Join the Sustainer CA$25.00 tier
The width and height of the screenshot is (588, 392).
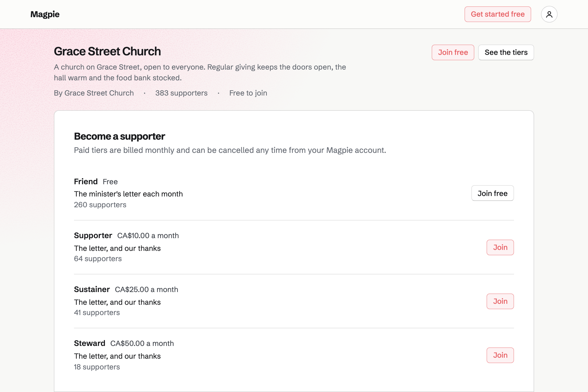click(500, 301)
